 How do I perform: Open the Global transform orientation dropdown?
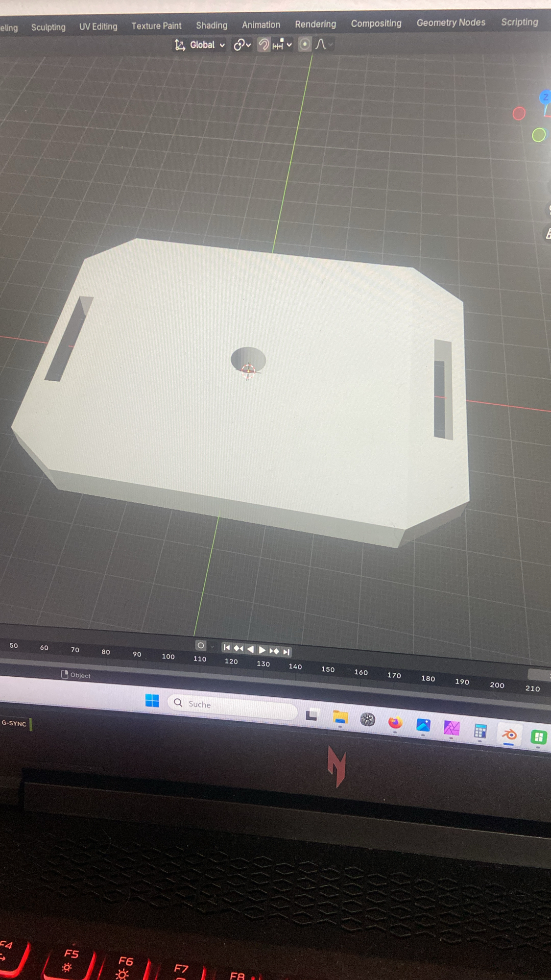[201, 45]
